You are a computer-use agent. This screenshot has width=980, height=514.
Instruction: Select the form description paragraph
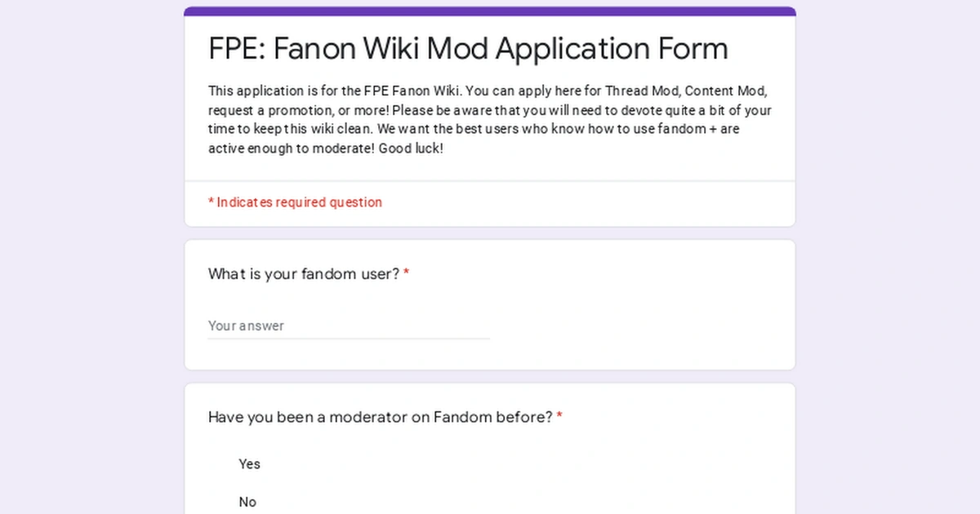pos(488,119)
